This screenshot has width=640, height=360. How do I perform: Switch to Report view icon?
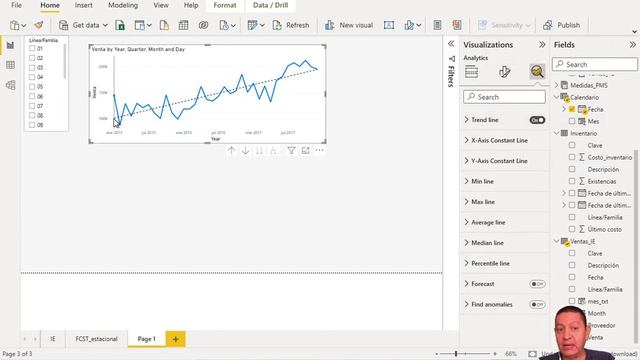pos(10,45)
